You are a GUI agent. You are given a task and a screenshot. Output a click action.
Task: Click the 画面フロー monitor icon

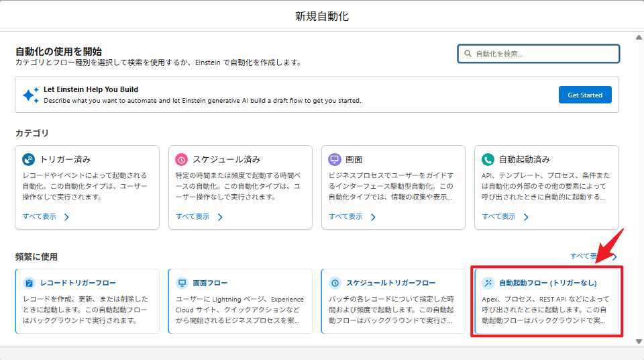point(182,283)
